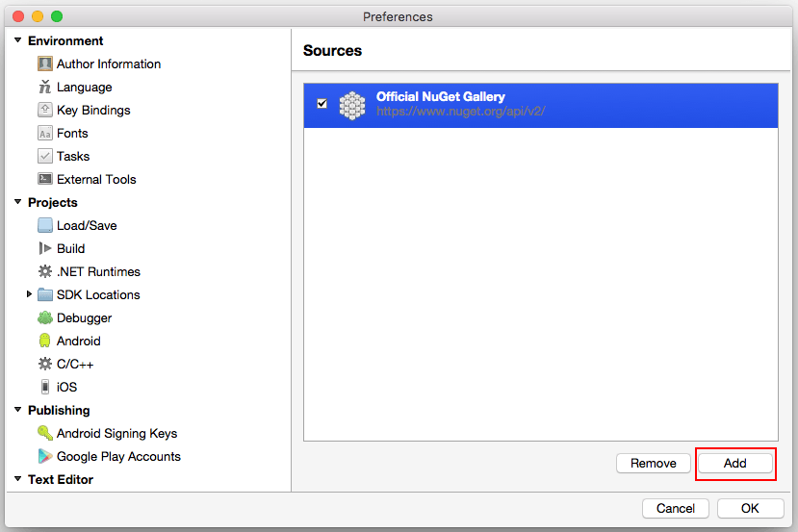Click the C/C++ gear icon

(x=45, y=364)
